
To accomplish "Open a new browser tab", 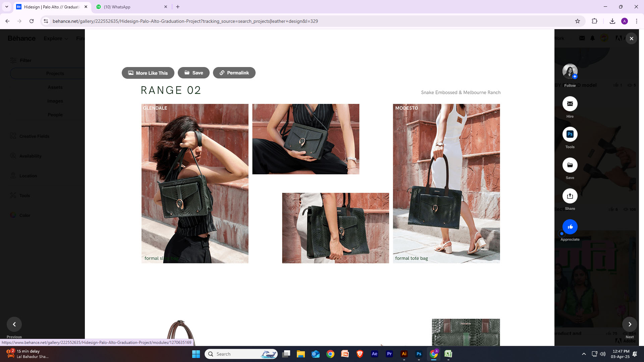I will pos(178,7).
